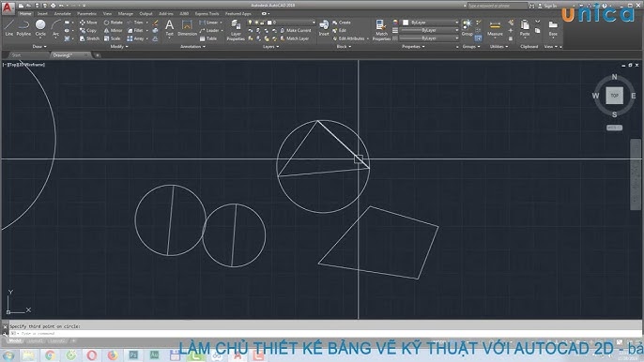
Task: Select the Circle tool
Action: pos(40,28)
